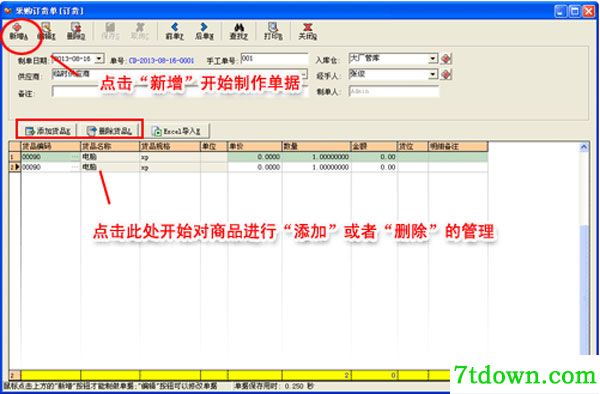Click row header 2 with arrow marker

pyautogui.click(x=15, y=167)
